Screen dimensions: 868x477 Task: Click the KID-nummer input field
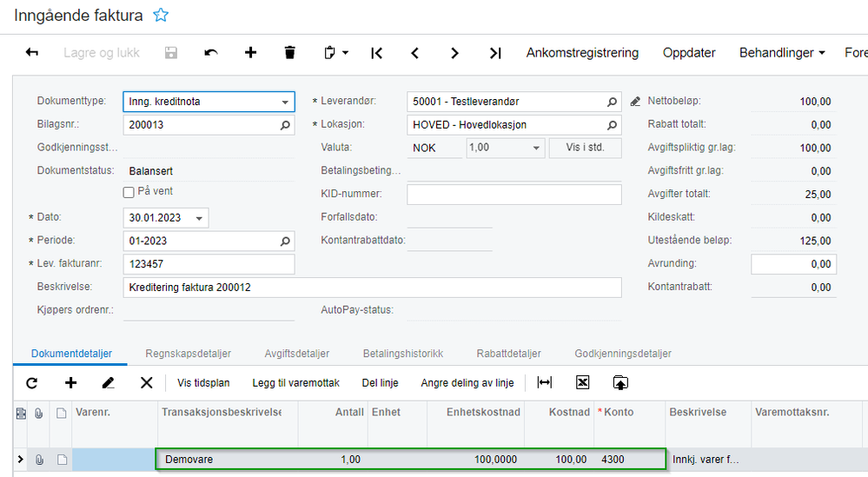514,195
